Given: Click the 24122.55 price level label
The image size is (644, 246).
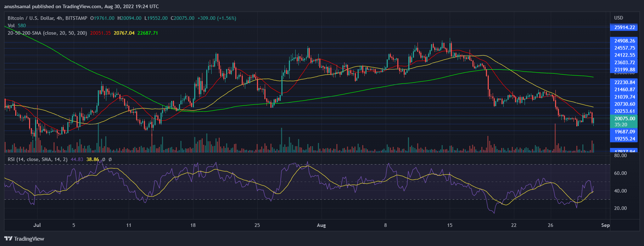Looking at the screenshot, I should coord(625,55).
